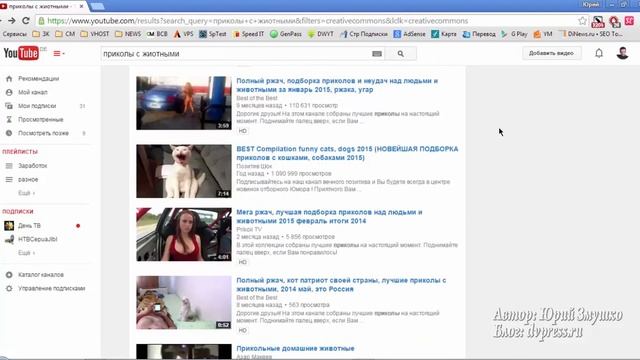The image size is (640, 360).
Task: Click the разное playlist icon
Action: 9,179
